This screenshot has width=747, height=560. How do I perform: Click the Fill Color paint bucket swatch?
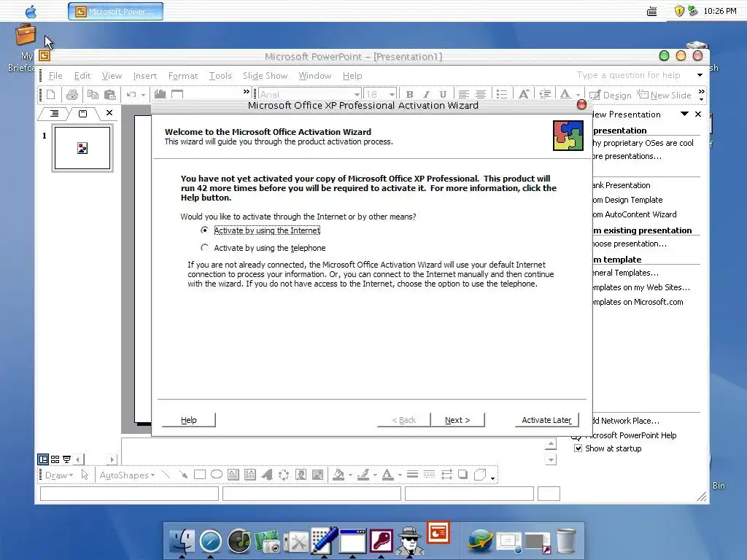pos(338,474)
